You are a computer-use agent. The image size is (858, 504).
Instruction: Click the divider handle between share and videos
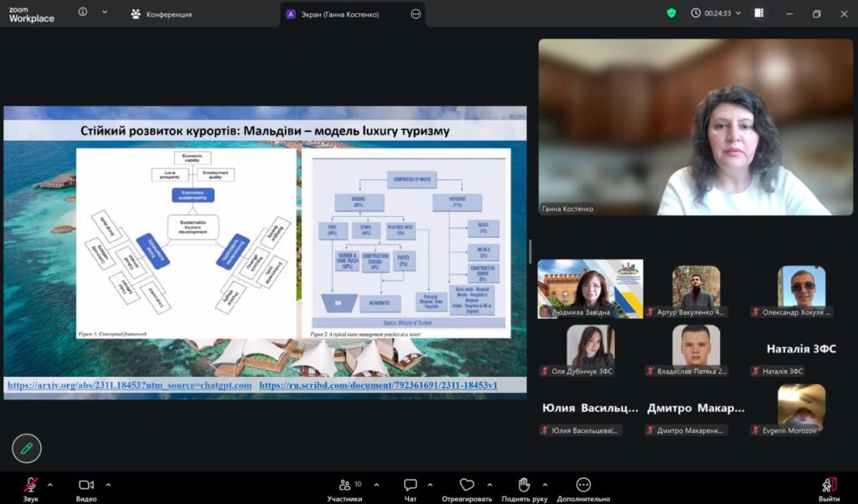530,251
